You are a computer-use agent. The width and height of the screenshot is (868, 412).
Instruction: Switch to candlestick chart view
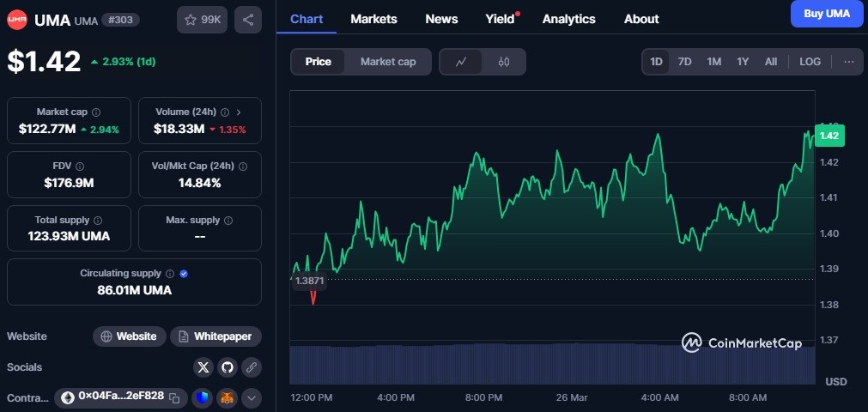pos(504,62)
